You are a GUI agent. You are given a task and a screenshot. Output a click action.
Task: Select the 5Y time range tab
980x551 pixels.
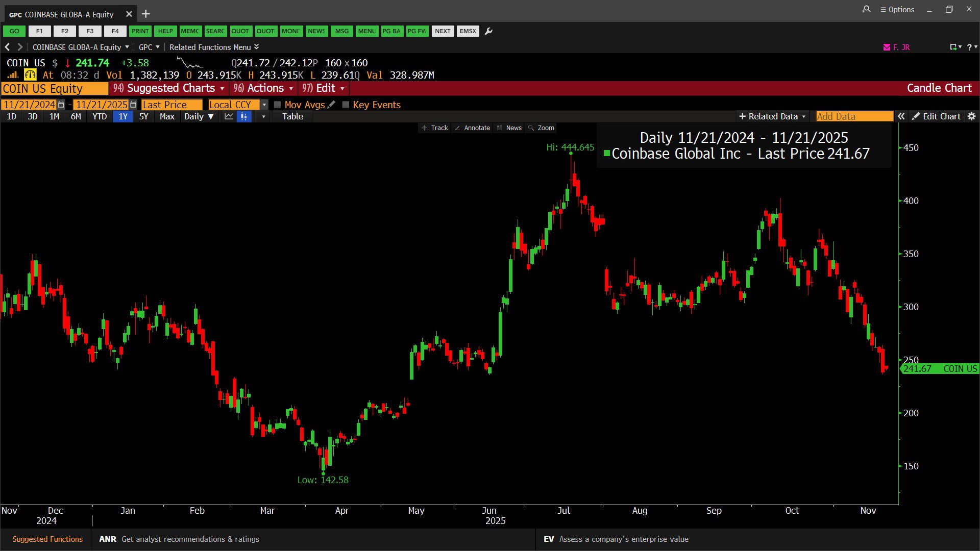(x=143, y=116)
